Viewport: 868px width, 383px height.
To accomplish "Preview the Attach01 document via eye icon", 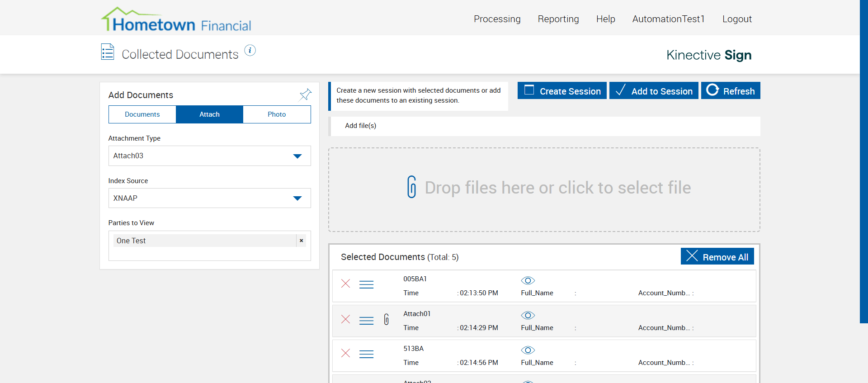I will point(528,315).
